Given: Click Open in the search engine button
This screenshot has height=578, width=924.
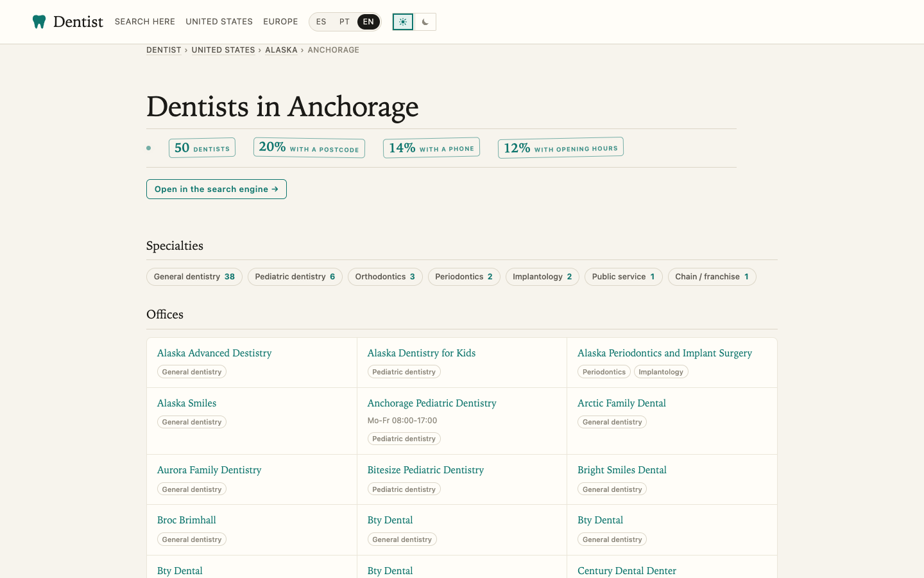Looking at the screenshot, I should point(216,189).
